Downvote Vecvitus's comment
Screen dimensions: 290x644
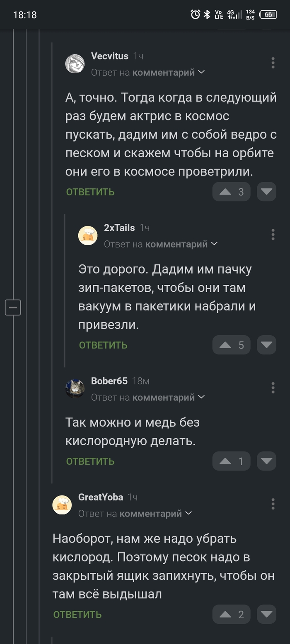(x=266, y=192)
